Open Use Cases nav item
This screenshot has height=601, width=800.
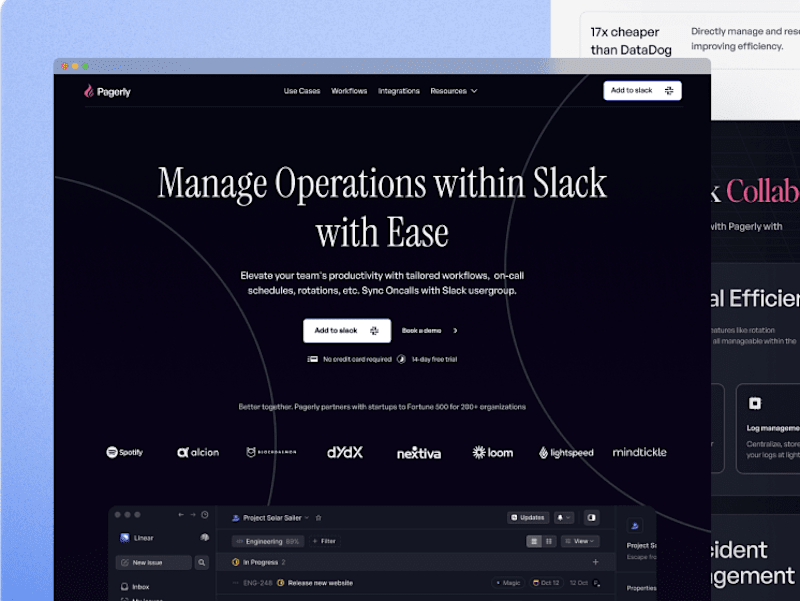tap(302, 91)
